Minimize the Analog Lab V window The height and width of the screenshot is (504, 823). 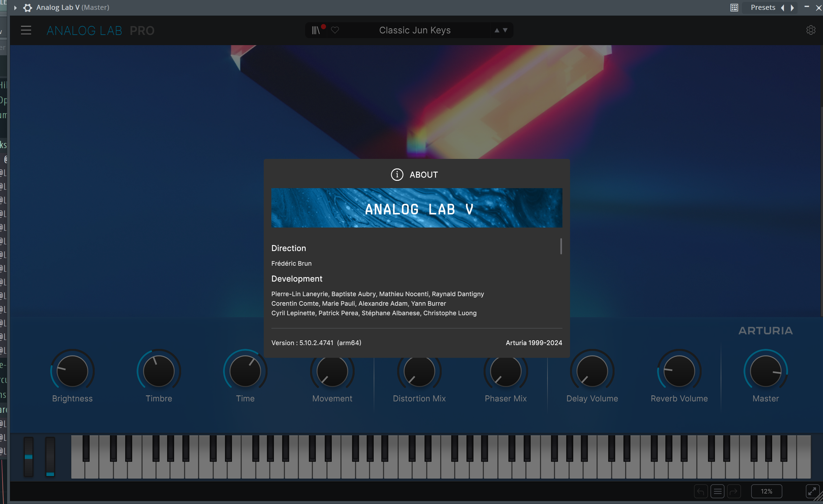[x=806, y=7]
